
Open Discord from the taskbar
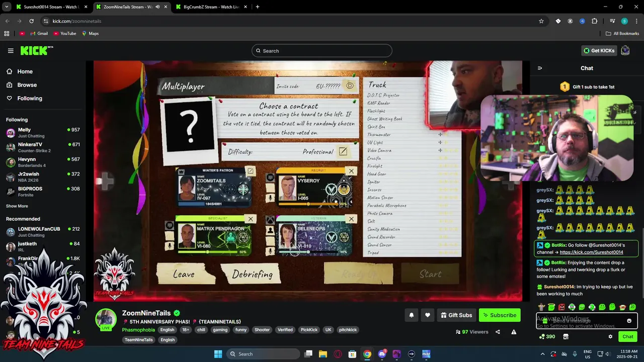point(382,354)
